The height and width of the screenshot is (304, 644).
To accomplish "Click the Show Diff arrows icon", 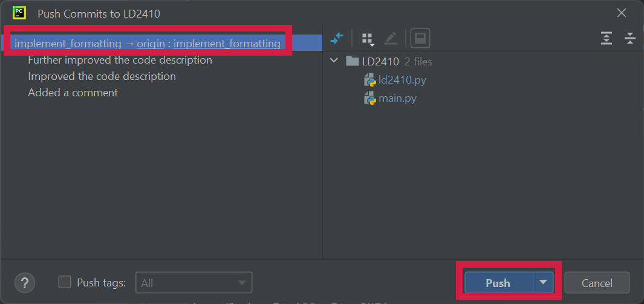I will tap(337, 39).
